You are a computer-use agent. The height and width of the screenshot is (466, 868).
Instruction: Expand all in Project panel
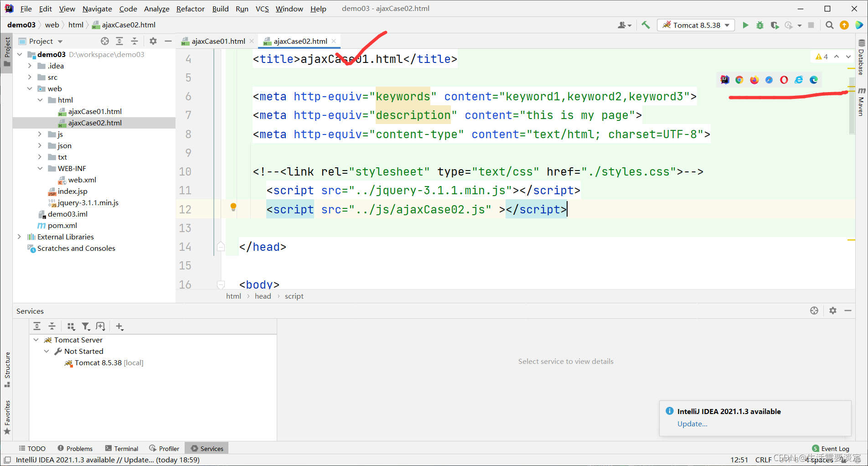pyautogui.click(x=119, y=41)
